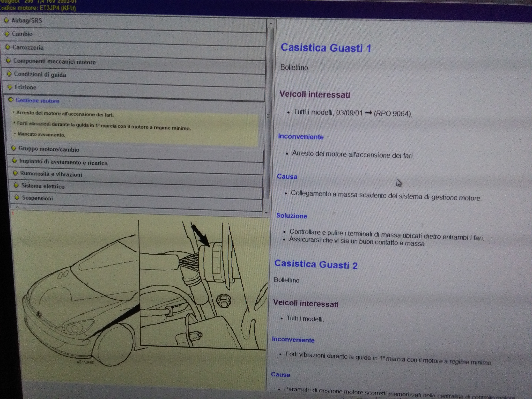Select the 'Mancato avviamento' list item

[42, 134]
